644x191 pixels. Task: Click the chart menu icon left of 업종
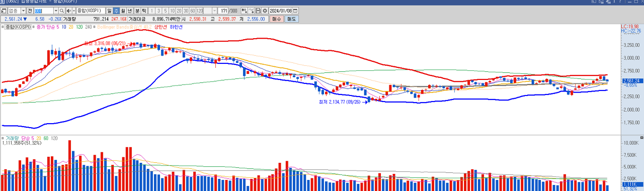[4, 11]
